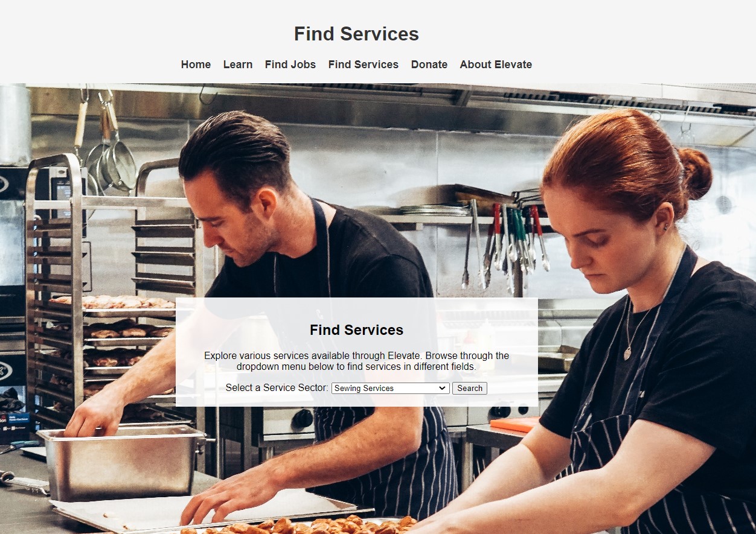Navigate to Find Jobs
This screenshot has width=756, height=534.
[290, 65]
